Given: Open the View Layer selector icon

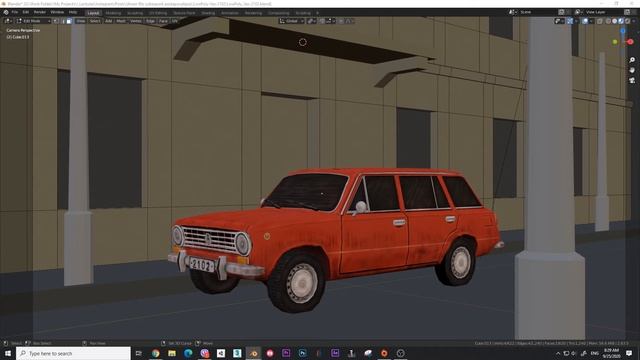Looking at the screenshot, I should 578,12.
